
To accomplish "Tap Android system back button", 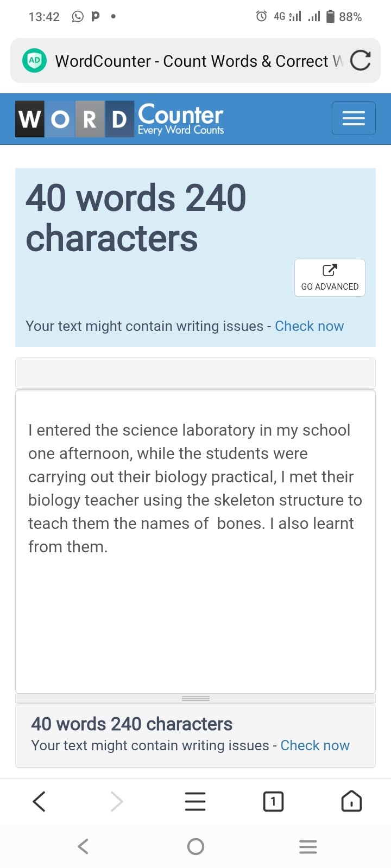I will coord(83,846).
